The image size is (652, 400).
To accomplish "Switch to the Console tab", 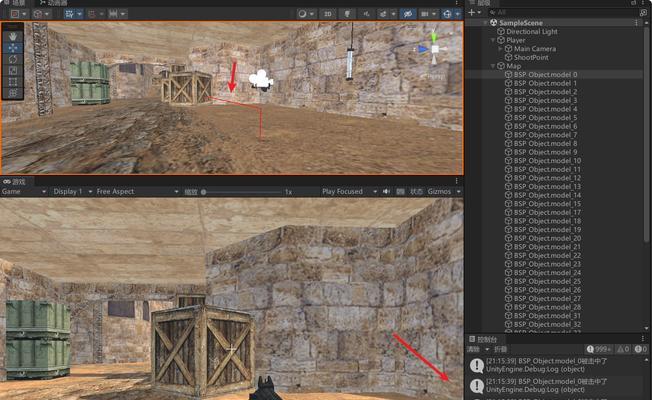I will coord(483,340).
